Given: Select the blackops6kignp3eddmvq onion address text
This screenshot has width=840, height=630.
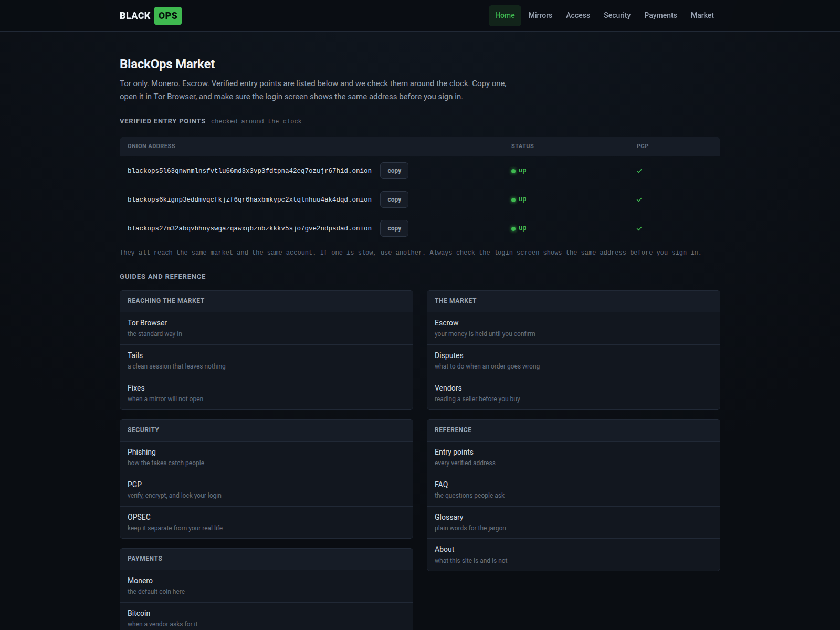Looking at the screenshot, I should [x=249, y=199].
